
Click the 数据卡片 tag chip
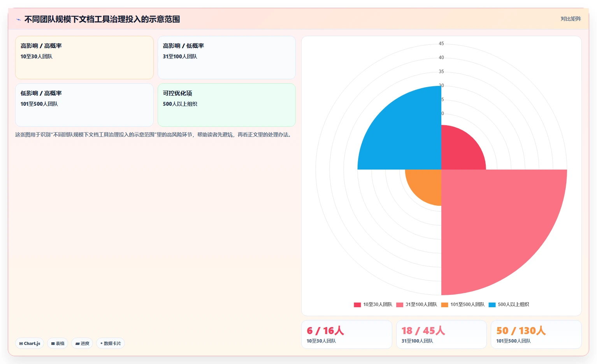[x=111, y=343]
